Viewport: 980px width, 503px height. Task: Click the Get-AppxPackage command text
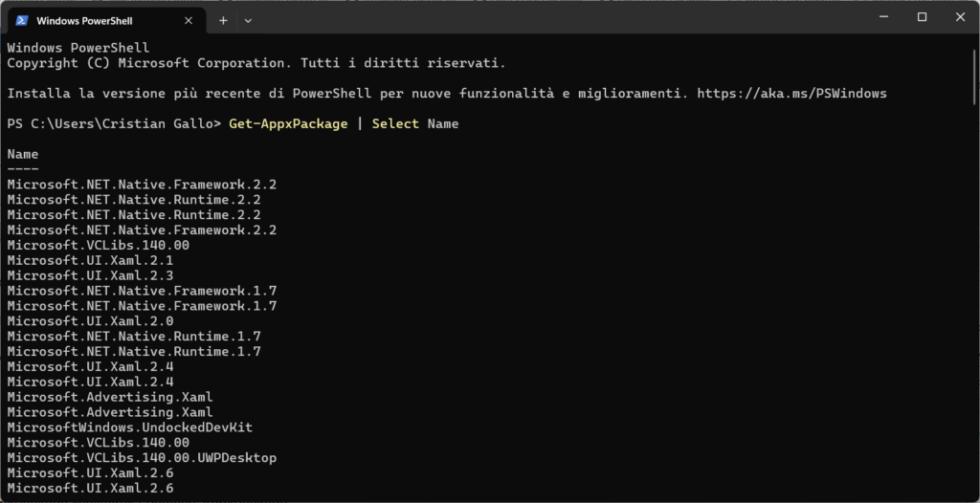point(288,124)
